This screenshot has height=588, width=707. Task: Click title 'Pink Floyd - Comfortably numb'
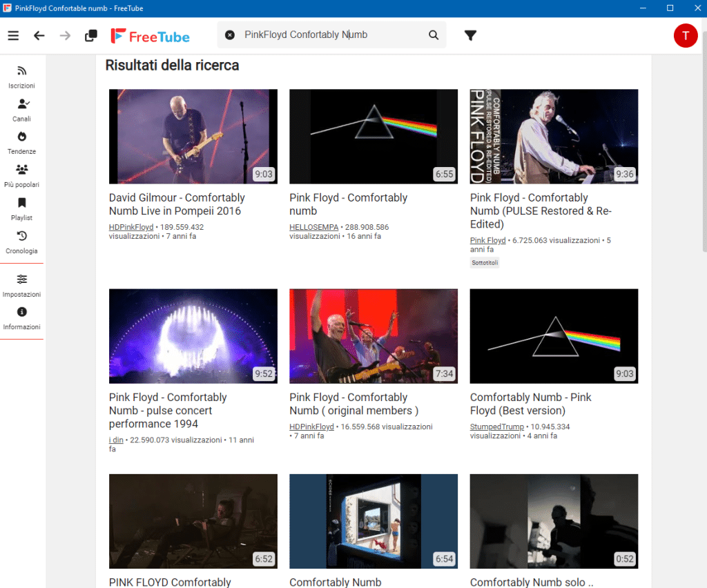[x=348, y=204]
